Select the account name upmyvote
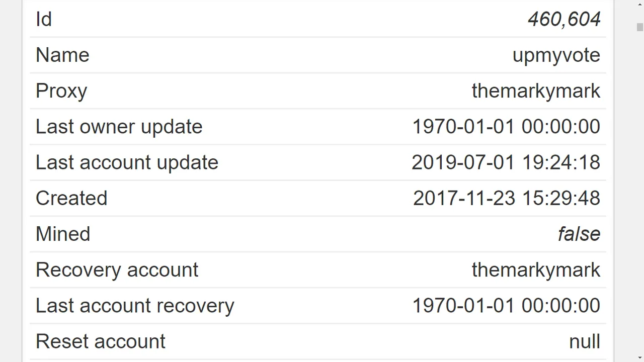Screen dimensions: 644x362 pos(556,55)
